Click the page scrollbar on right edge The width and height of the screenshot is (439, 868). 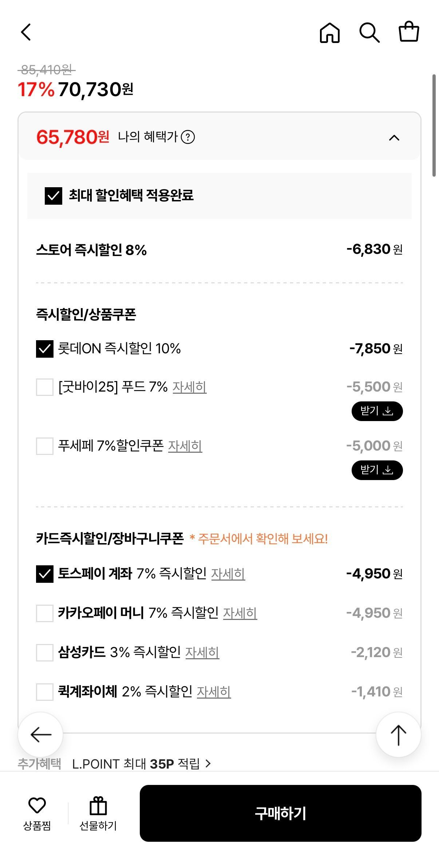coord(434,126)
